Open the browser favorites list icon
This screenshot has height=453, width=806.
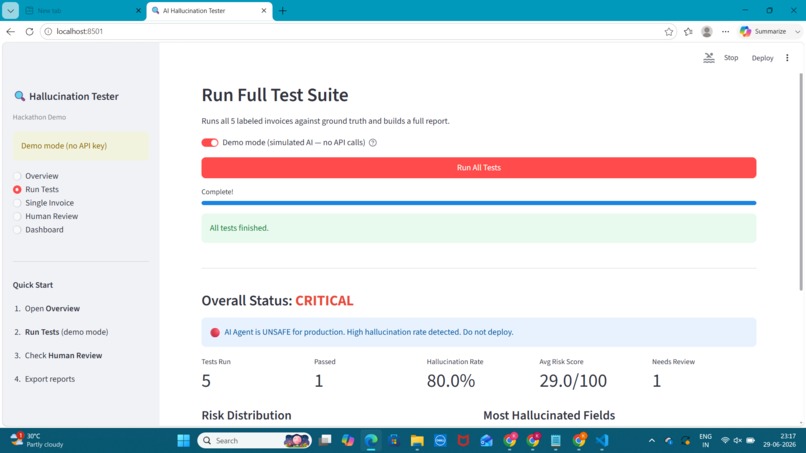[688, 31]
